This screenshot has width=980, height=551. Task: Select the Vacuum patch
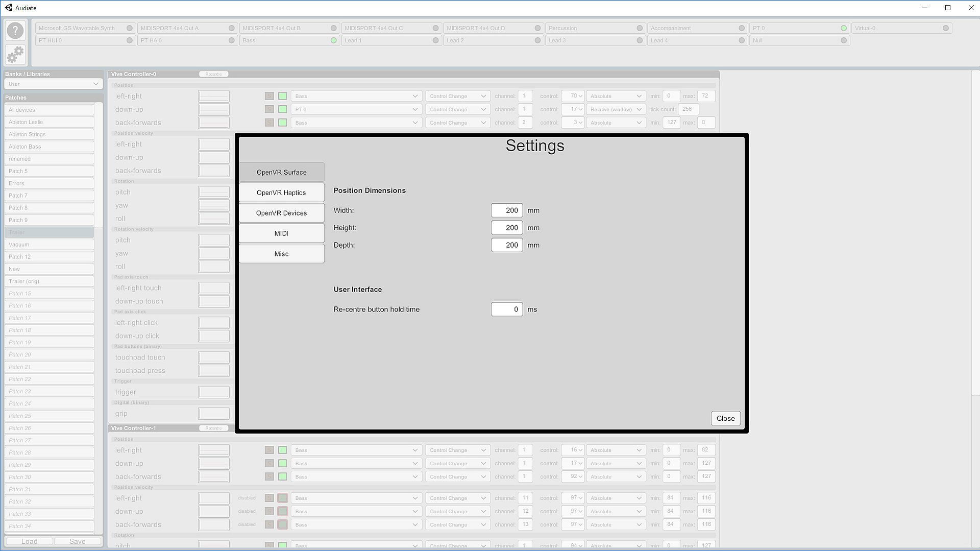[x=49, y=245]
